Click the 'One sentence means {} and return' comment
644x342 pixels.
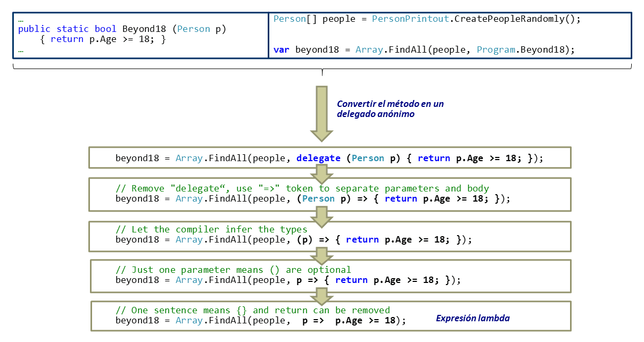point(253,310)
